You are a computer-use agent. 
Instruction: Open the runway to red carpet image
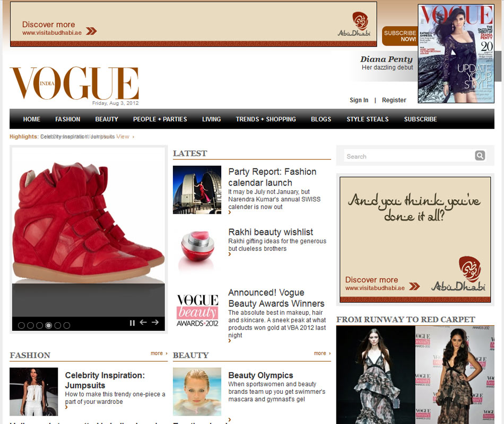(x=415, y=375)
